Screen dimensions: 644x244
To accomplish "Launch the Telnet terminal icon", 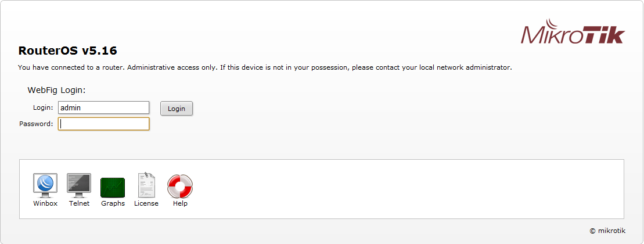I will click(79, 185).
